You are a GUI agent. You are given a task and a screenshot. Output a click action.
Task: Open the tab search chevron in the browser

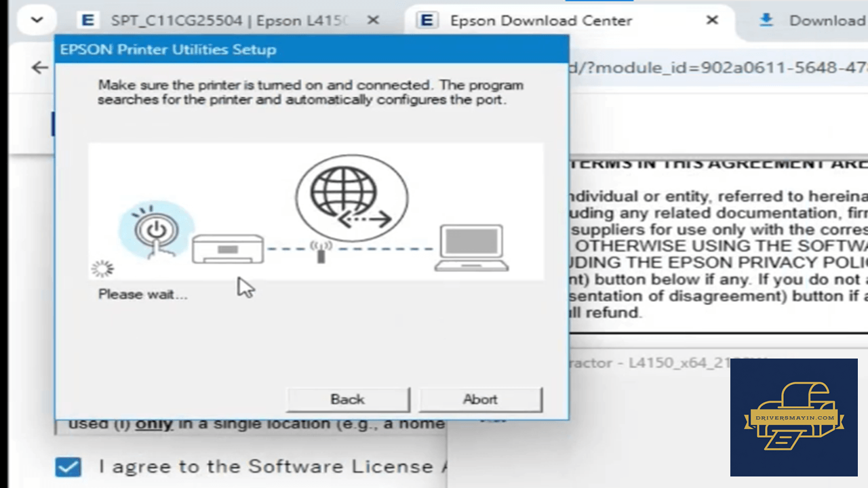pyautogui.click(x=37, y=20)
